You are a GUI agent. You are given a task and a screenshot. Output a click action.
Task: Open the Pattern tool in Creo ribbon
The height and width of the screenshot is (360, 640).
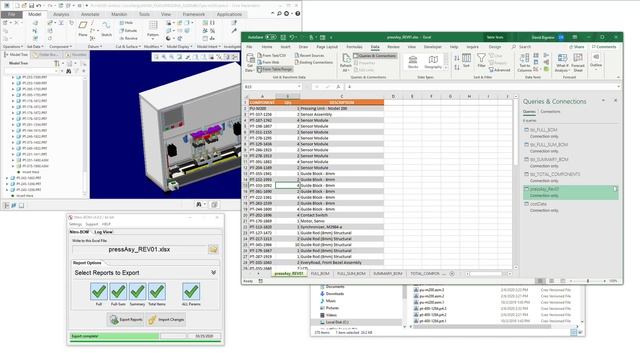(153, 28)
